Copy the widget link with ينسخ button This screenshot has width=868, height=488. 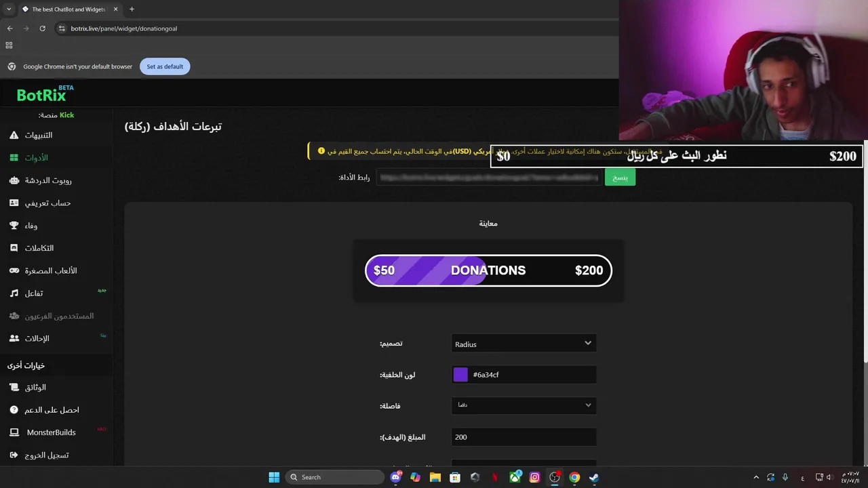(x=620, y=178)
